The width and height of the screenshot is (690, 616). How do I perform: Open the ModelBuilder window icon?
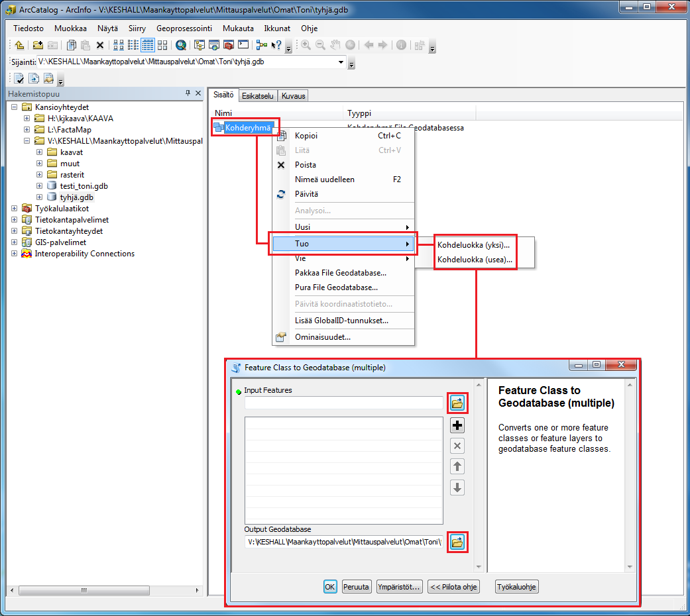pyautogui.click(x=261, y=45)
